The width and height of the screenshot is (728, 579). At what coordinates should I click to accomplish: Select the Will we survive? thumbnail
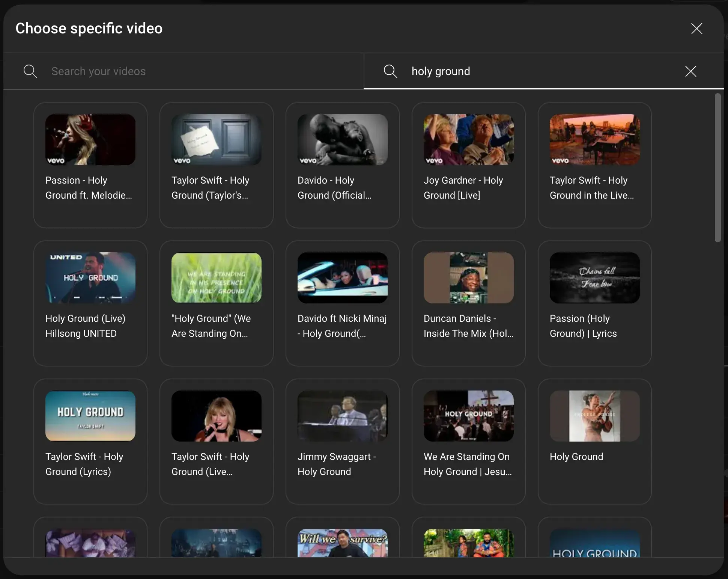[343, 543]
